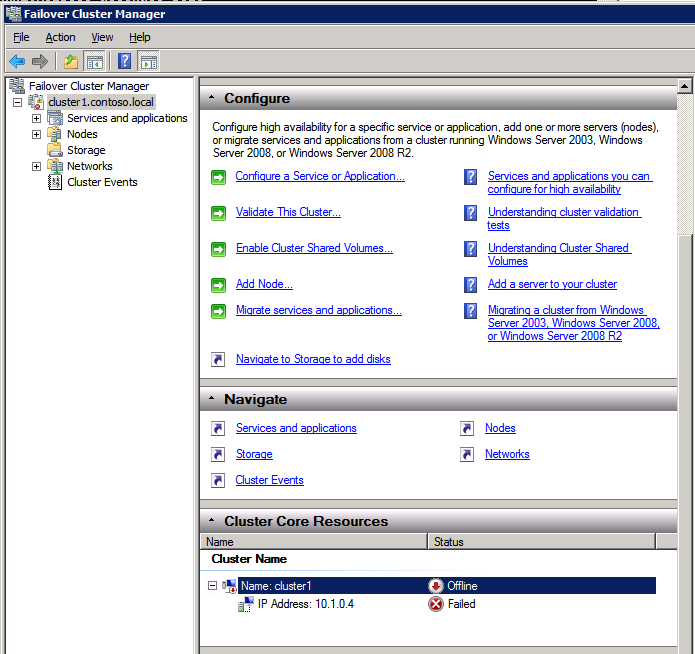The height and width of the screenshot is (654, 695).
Task: Open the Action menu
Action: pos(60,37)
